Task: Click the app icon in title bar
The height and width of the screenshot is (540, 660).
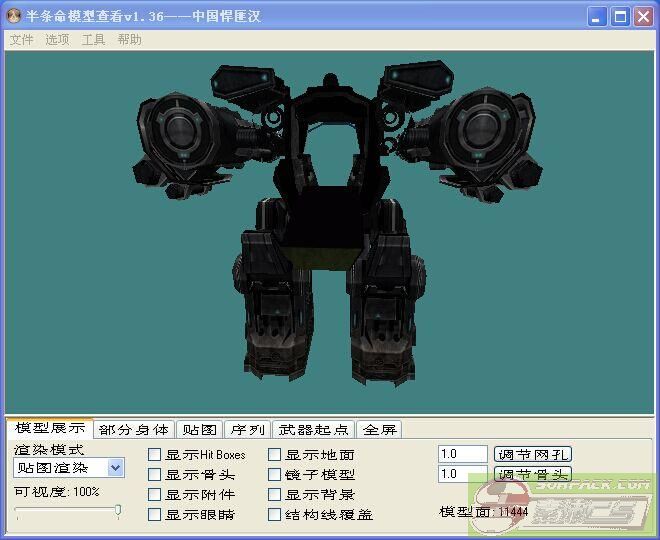Action: pyautogui.click(x=14, y=17)
